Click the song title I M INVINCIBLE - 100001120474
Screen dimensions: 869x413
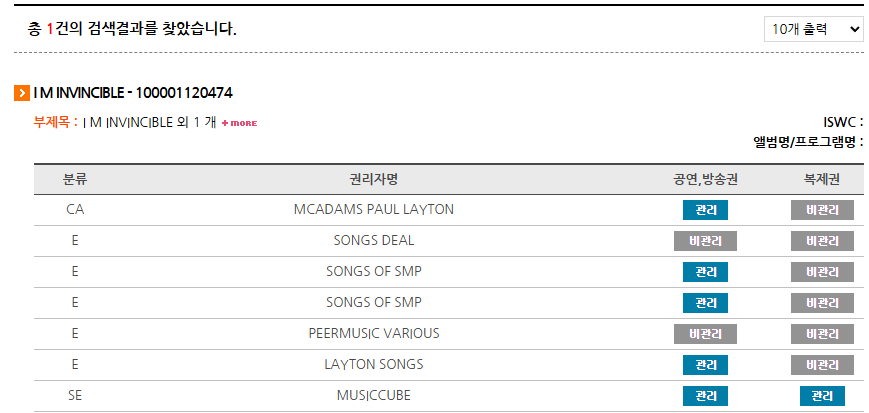click(x=133, y=93)
